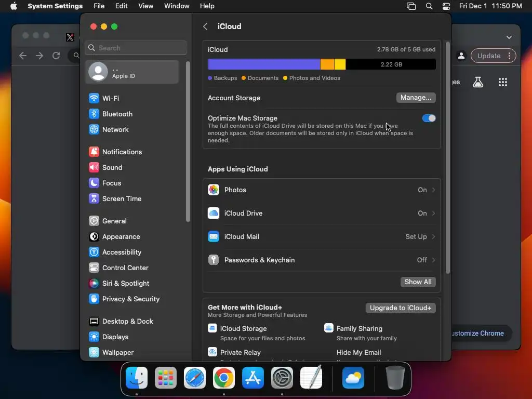Open Weather app in the Dock
The height and width of the screenshot is (399, 532).
[x=353, y=378]
